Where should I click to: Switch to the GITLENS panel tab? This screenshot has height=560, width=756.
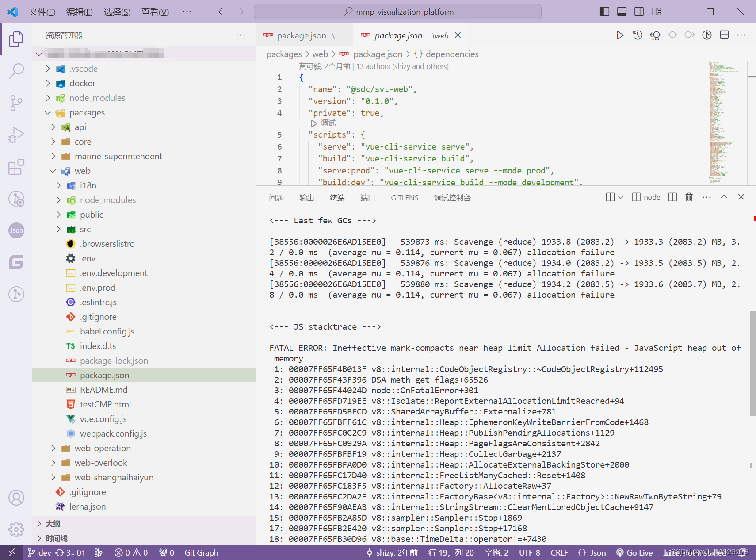(x=405, y=198)
